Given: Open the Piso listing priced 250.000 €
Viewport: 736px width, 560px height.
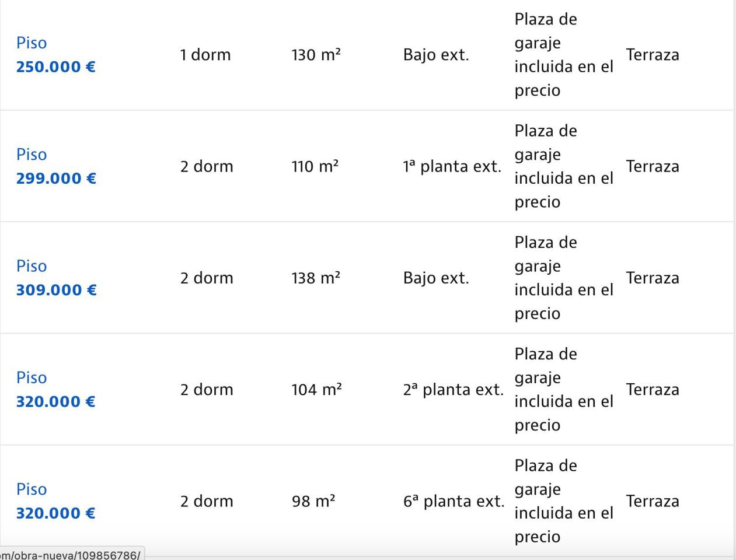Looking at the screenshot, I should (x=55, y=55).
